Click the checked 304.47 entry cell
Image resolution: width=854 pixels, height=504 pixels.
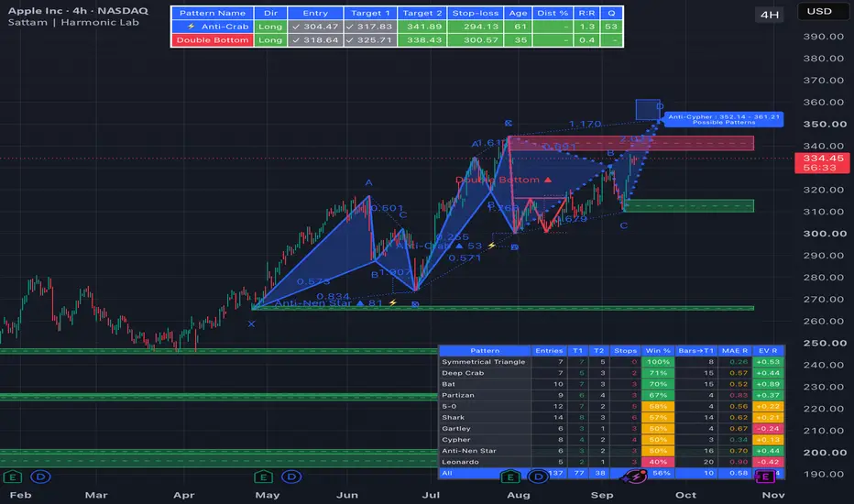click(x=315, y=27)
